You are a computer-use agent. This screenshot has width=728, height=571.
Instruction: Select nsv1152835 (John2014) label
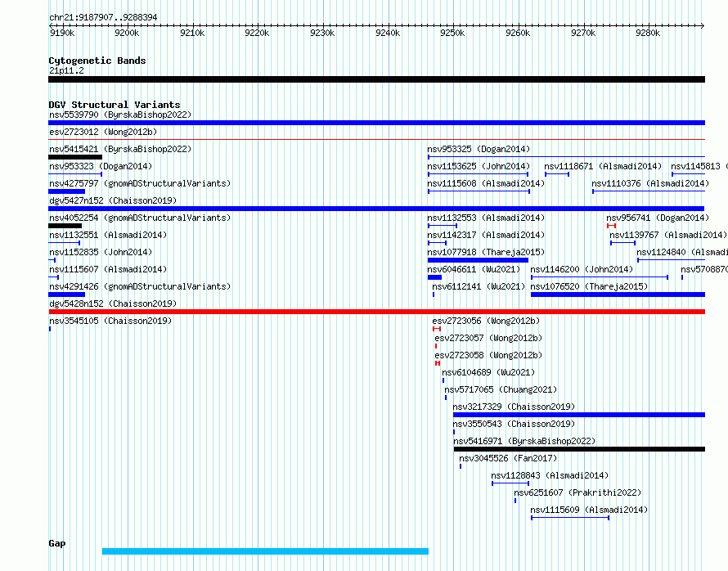click(x=101, y=252)
